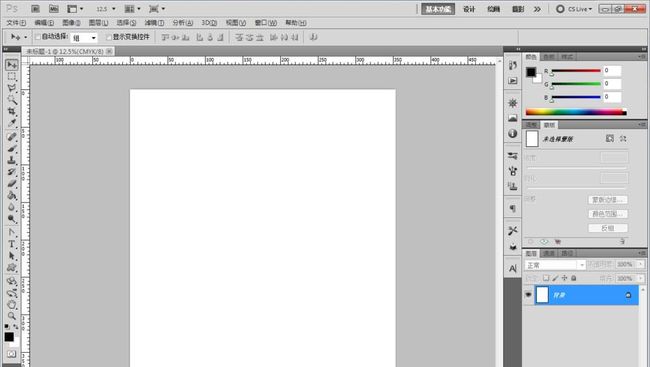Viewport: 650px width, 367px height.
Task: Open the 正常 blend mode dropdown
Action: pos(555,265)
